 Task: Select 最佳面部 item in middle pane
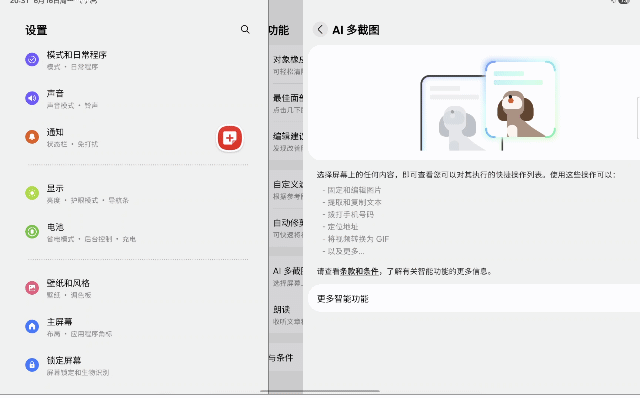point(286,103)
